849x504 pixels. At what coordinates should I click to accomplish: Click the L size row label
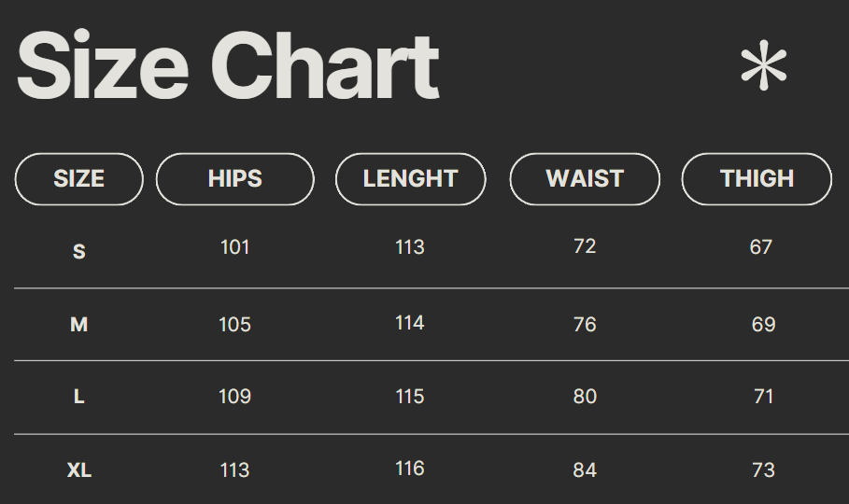click(79, 397)
